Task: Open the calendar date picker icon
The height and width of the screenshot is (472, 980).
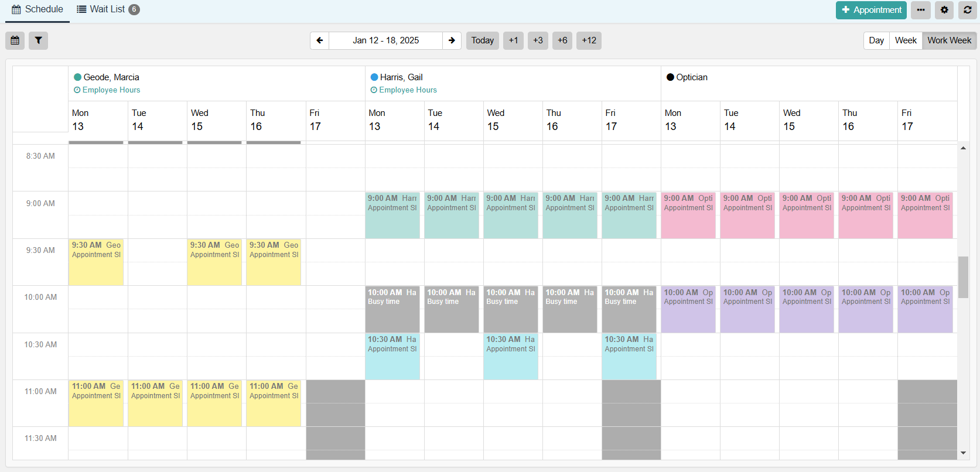Action: [x=15, y=40]
